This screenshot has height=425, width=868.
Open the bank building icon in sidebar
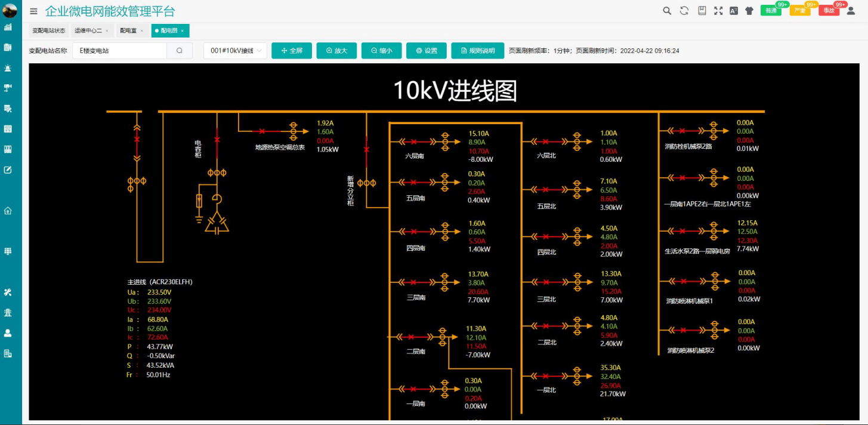click(x=8, y=312)
